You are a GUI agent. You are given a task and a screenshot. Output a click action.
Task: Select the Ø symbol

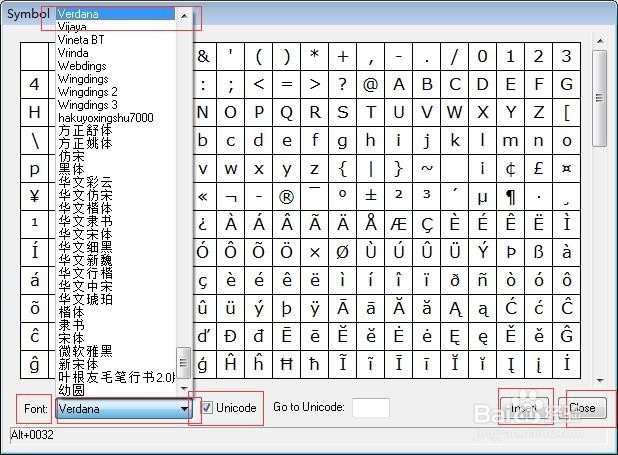[x=343, y=252]
